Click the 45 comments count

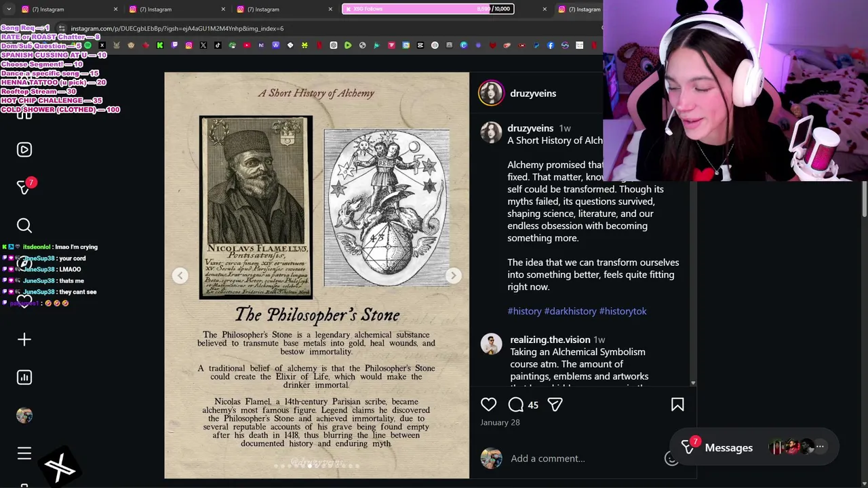533,405
